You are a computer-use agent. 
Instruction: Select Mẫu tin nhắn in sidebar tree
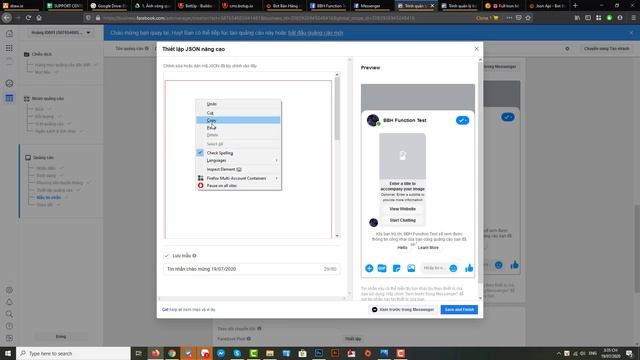[49, 198]
